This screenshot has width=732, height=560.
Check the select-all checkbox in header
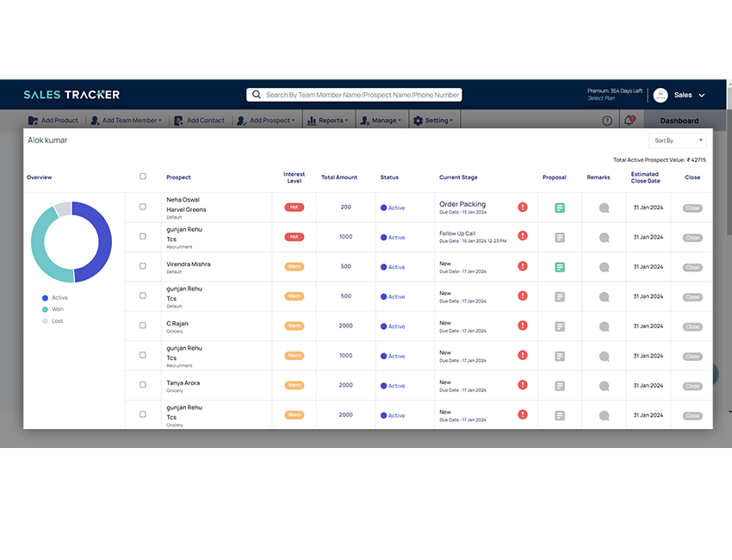click(x=142, y=176)
